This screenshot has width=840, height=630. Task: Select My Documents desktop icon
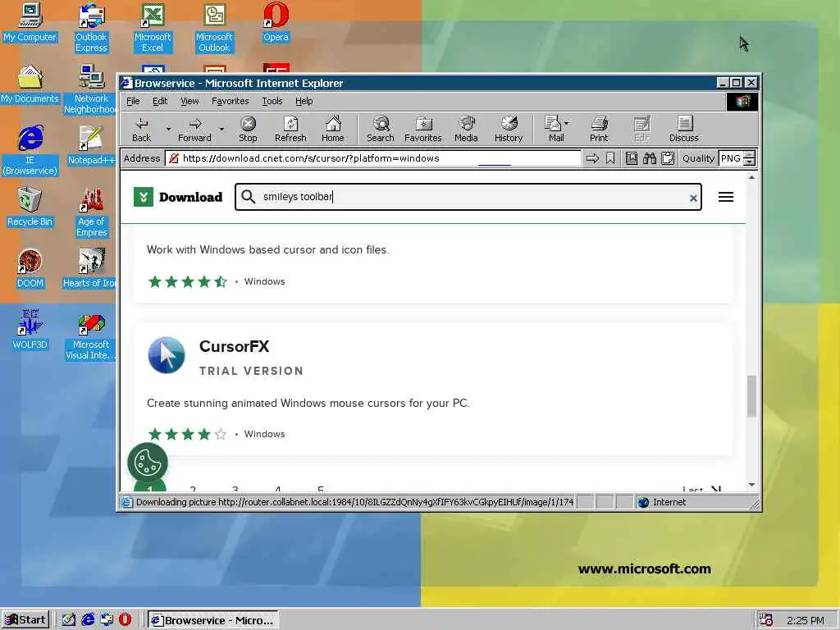click(x=30, y=84)
